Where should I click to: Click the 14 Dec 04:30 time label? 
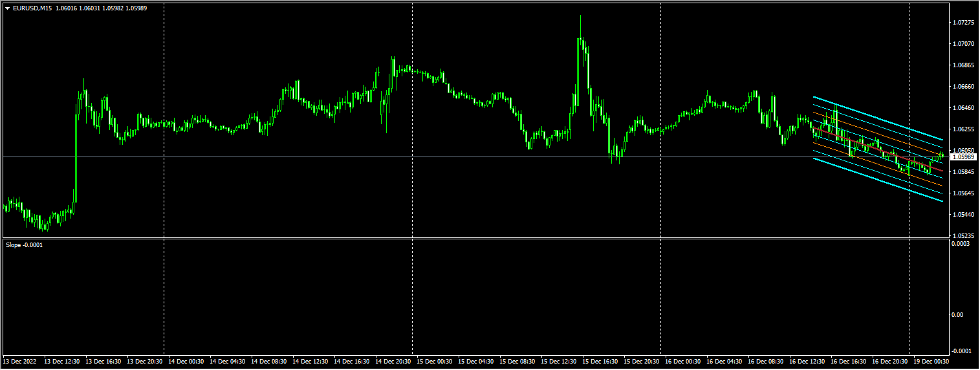[228, 362]
